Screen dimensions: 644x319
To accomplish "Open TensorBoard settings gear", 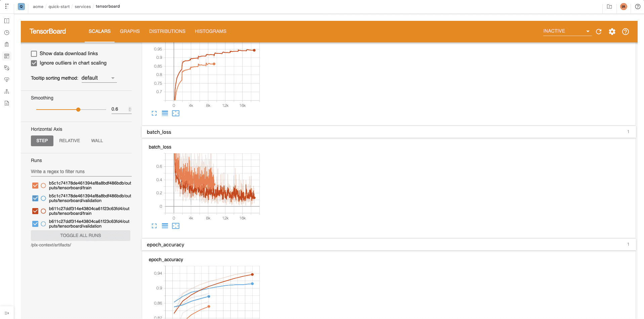I will click(612, 31).
